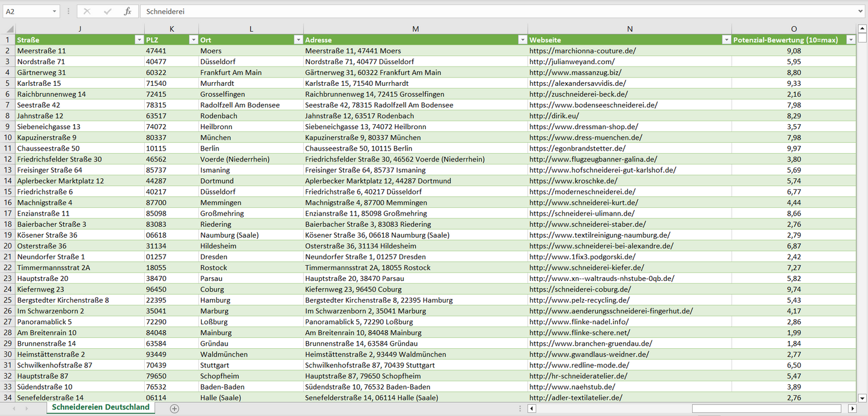Open the Potenzial-Bewertung filter dropdown

tap(851, 40)
